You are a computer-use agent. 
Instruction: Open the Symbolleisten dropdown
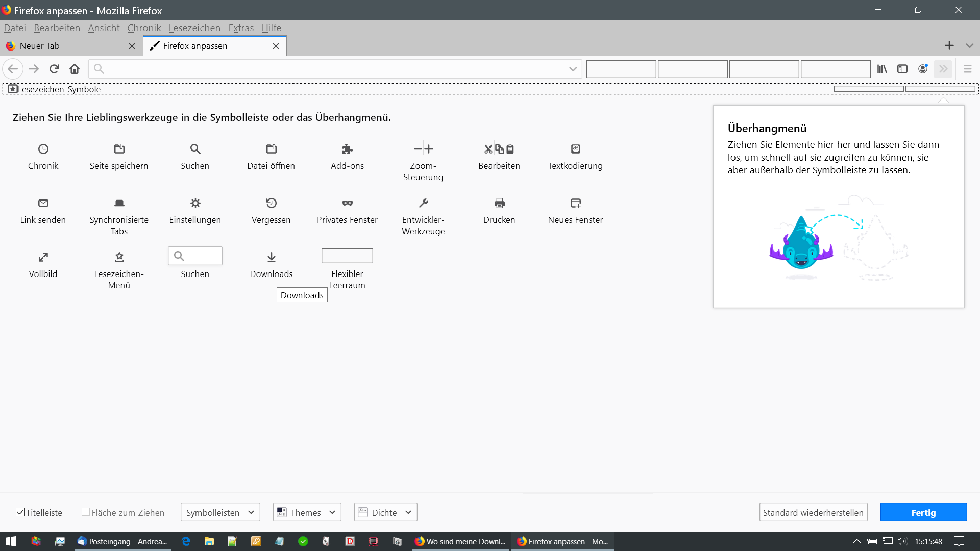pos(220,512)
